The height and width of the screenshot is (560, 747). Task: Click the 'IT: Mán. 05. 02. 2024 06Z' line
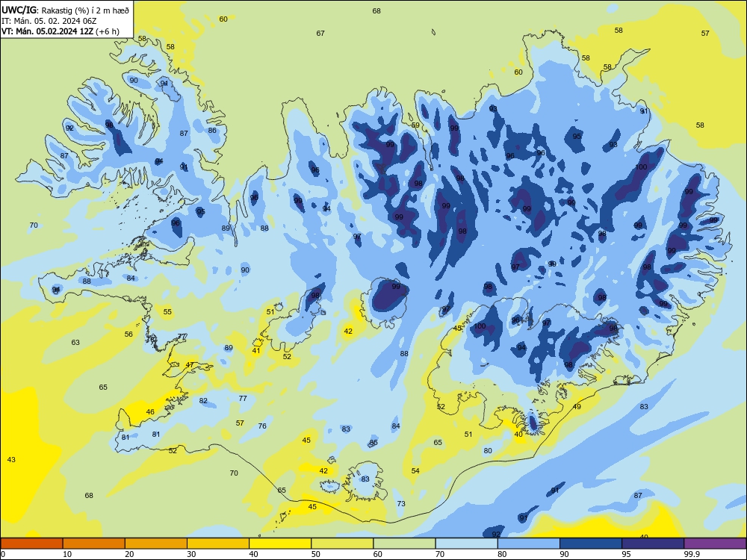pos(49,21)
